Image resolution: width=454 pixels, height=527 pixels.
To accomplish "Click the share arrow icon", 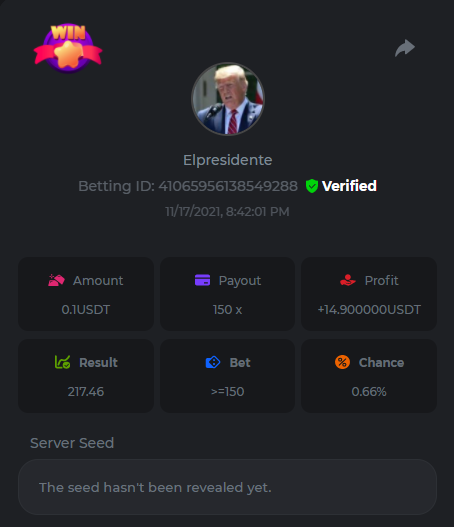I will (x=405, y=48).
